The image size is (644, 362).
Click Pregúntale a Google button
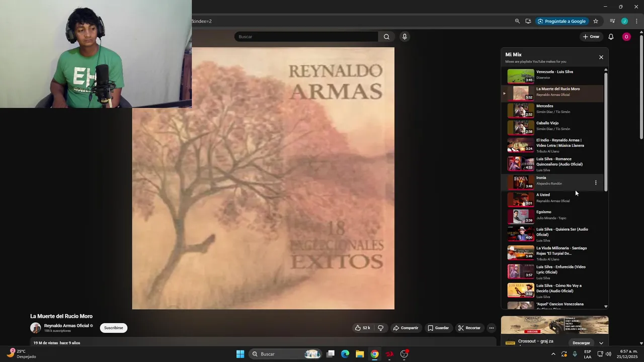click(x=562, y=21)
